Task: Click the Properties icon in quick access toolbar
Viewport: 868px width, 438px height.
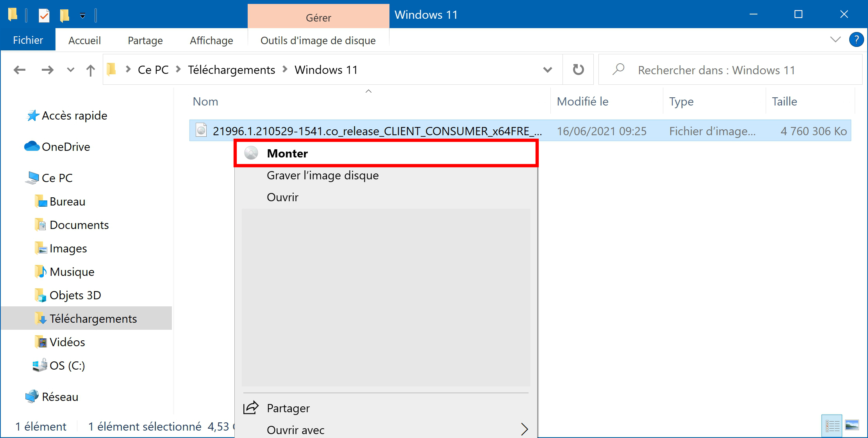Action: [44, 16]
